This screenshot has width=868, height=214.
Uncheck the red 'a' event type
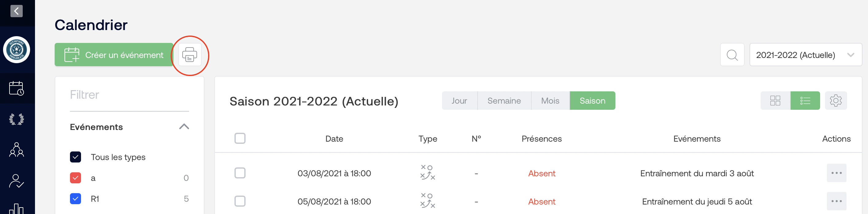[76, 178]
